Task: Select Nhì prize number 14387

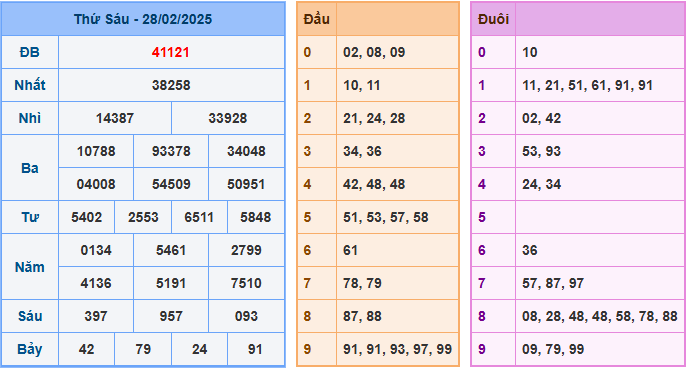Action: pyautogui.click(x=115, y=118)
